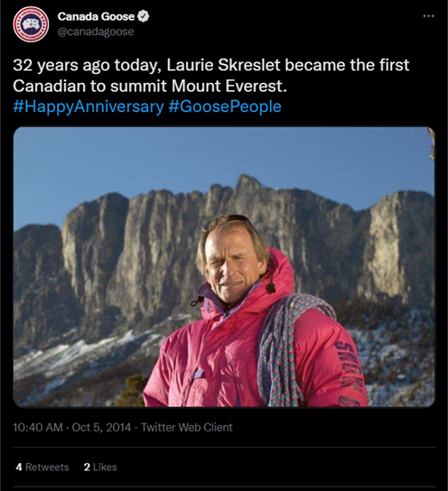Open the photo of the climber in pink jacket
Screen dimensions: 448x491
[x=224, y=266]
